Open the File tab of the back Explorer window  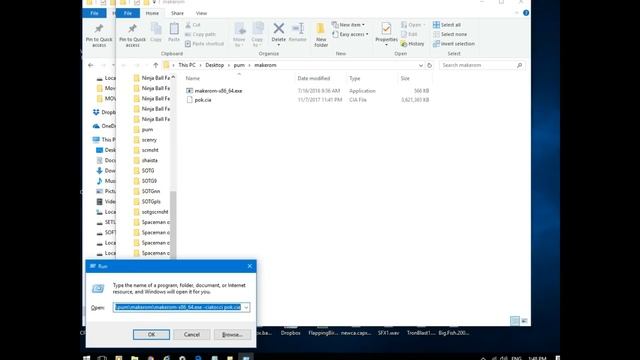[x=94, y=13]
